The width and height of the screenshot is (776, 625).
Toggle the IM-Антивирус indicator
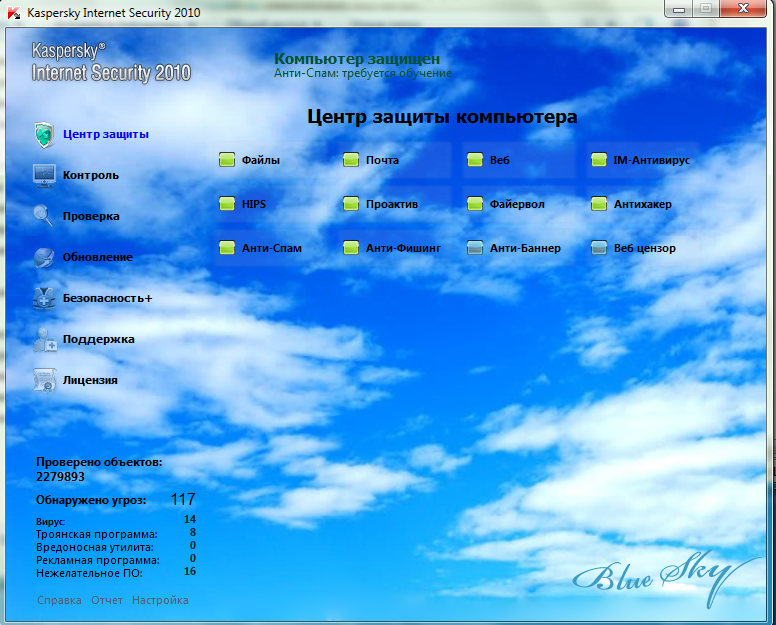pos(599,160)
